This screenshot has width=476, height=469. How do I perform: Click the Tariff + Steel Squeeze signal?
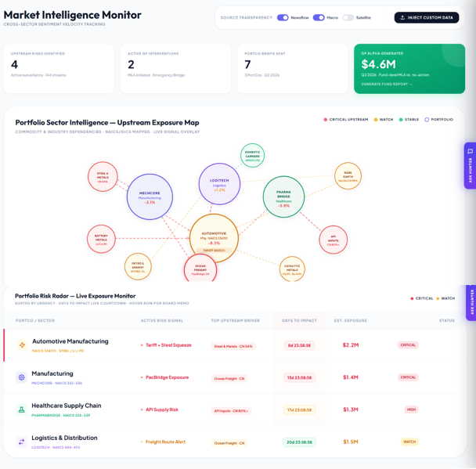click(x=168, y=345)
